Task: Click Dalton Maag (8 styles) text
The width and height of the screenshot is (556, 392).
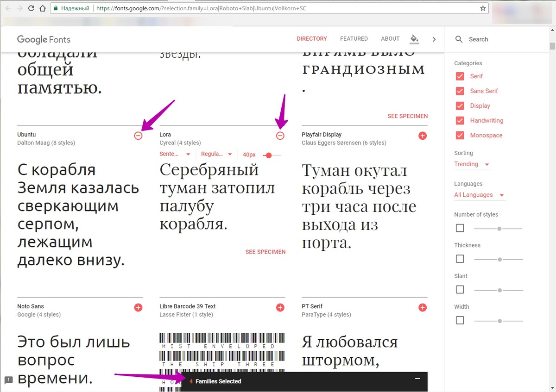Action: pos(46,143)
